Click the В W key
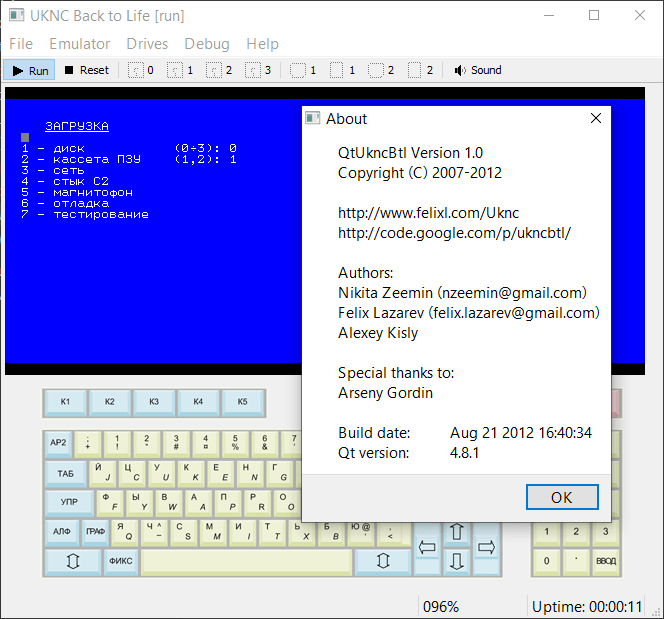This screenshot has height=619, width=664. 169,503
